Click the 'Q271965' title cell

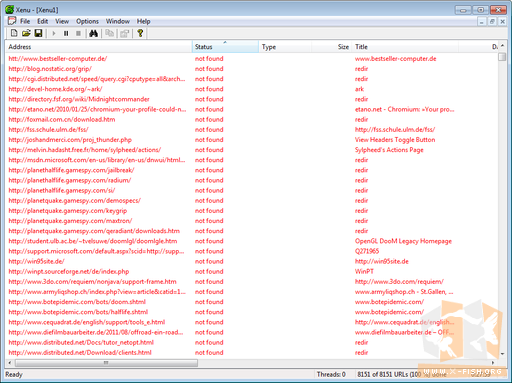[367, 251]
